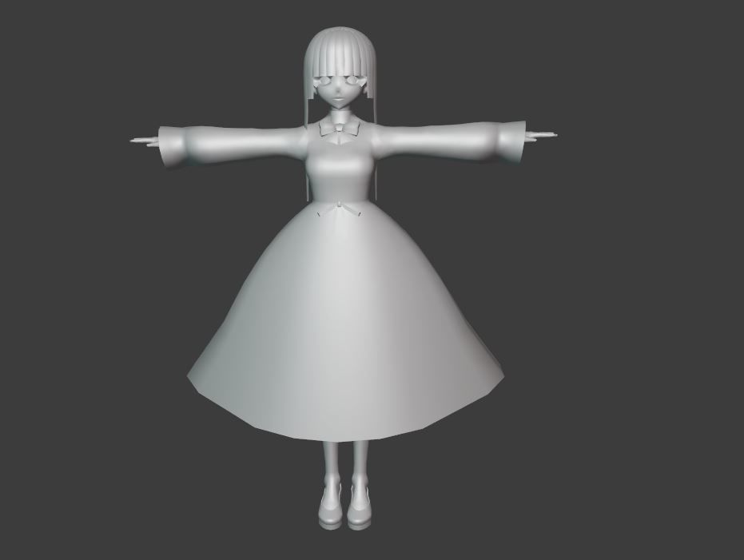744x560 pixels.
Task: Click the small ribbon at the waist
Action: pos(340,209)
